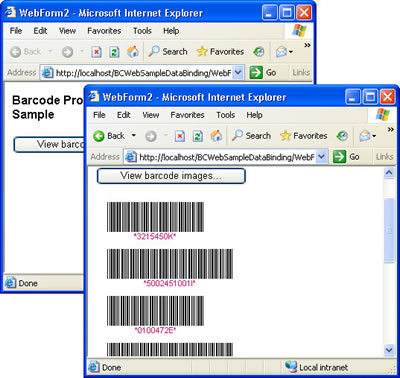Viewport: 400px width, 378px height.
Task: Click Mail icon in front window
Action: (365, 136)
